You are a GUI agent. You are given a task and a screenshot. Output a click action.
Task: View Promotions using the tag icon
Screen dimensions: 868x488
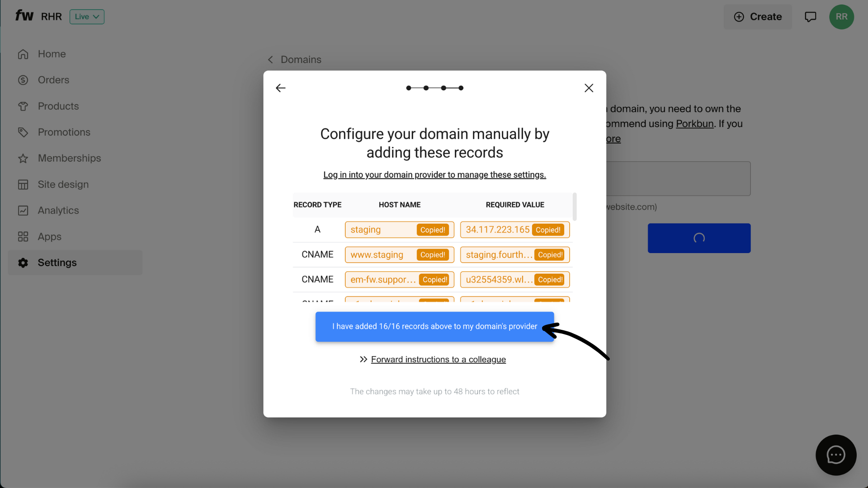tap(23, 132)
